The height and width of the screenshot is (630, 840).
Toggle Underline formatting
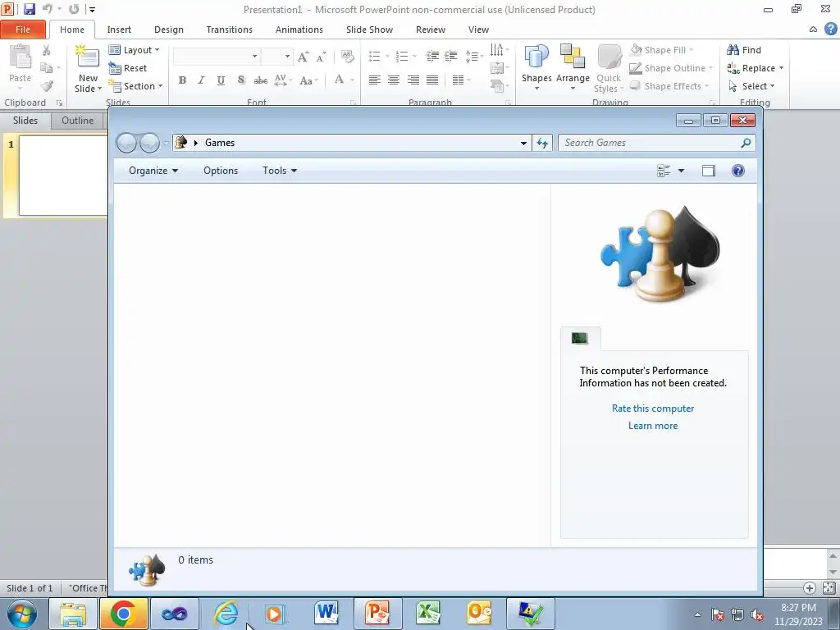click(x=221, y=80)
